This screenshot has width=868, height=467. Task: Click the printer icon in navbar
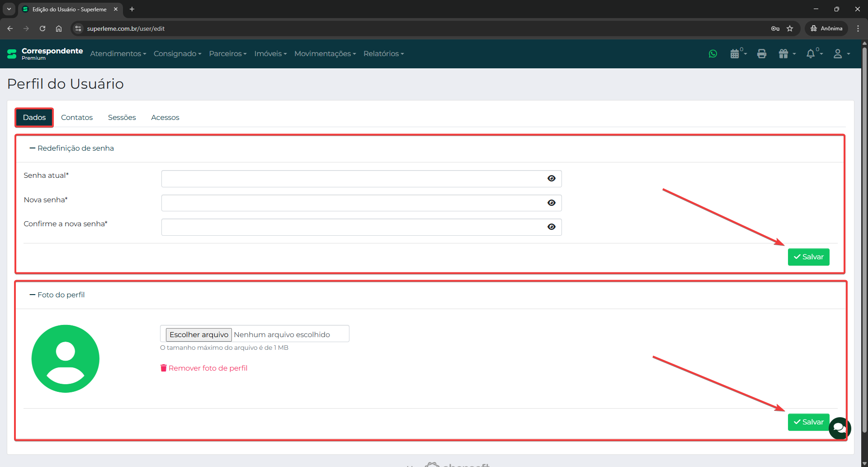(x=762, y=54)
